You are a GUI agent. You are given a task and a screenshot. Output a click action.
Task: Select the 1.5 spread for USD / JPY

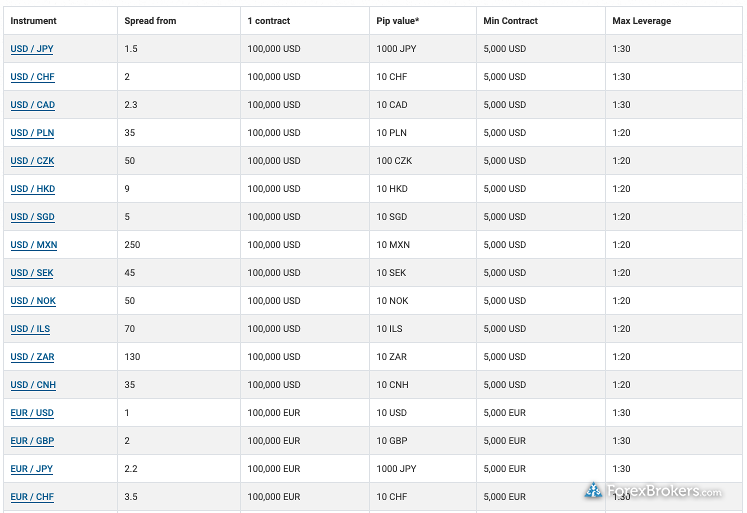tap(131, 49)
